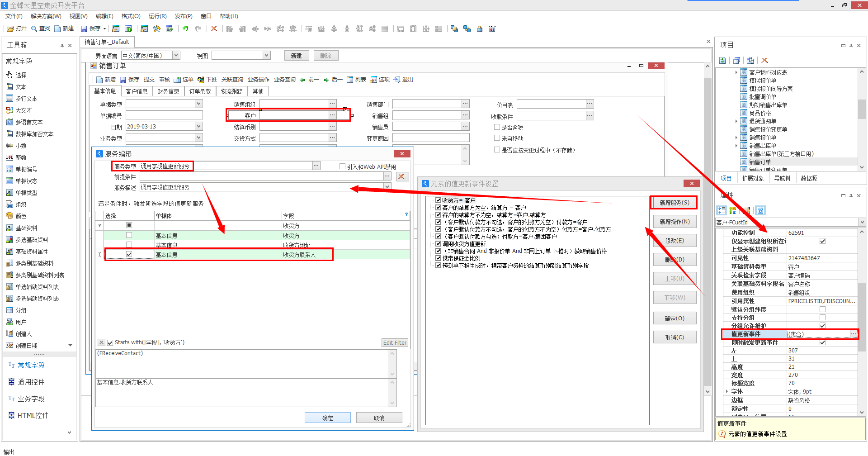The image size is (868, 456).
Task: Uncheck 收货方= 客户 event checkbox
Action: click(x=438, y=200)
